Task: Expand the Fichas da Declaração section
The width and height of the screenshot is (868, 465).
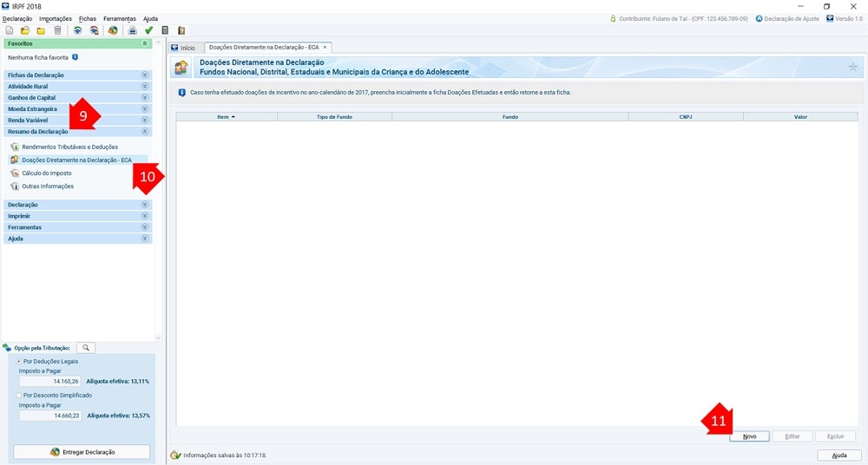Action: 145,75
